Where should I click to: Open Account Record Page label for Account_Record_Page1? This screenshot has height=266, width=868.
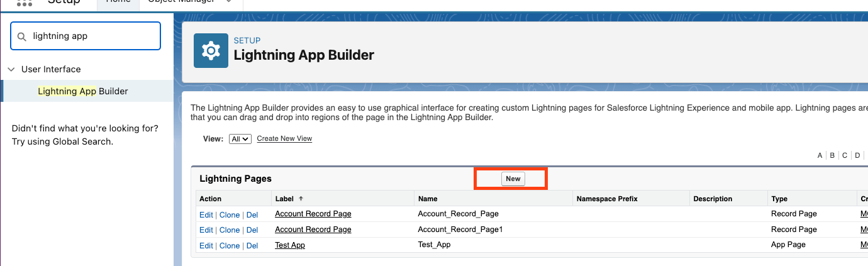[x=313, y=230]
